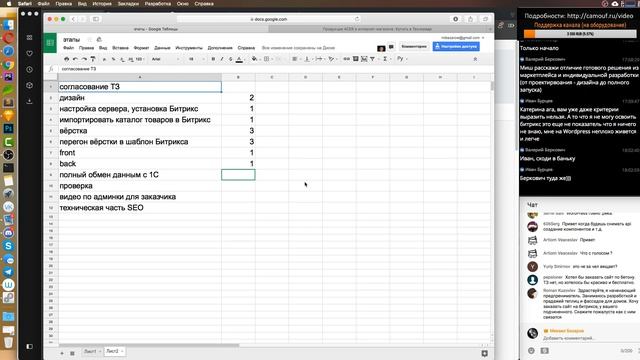The height and width of the screenshot is (360, 640).
Task: Toggle italic formatting
Action: click(x=222, y=59)
